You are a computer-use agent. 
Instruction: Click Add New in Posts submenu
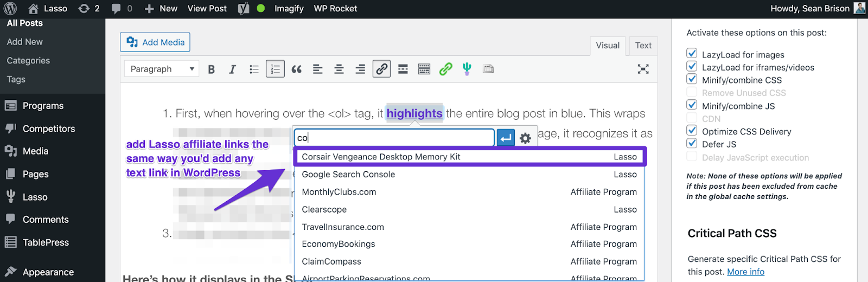coord(25,42)
